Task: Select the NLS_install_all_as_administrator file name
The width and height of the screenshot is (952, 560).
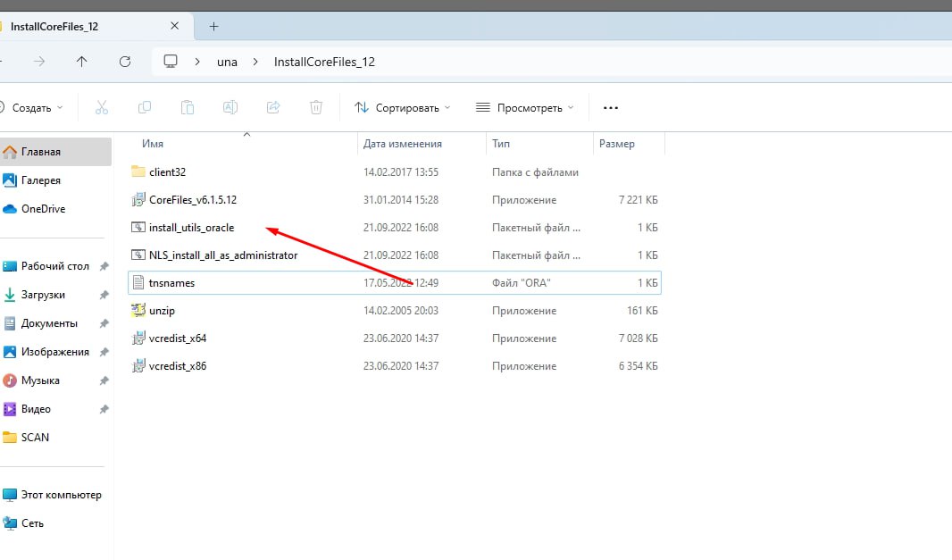Action: pyautogui.click(x=223, y=255)
